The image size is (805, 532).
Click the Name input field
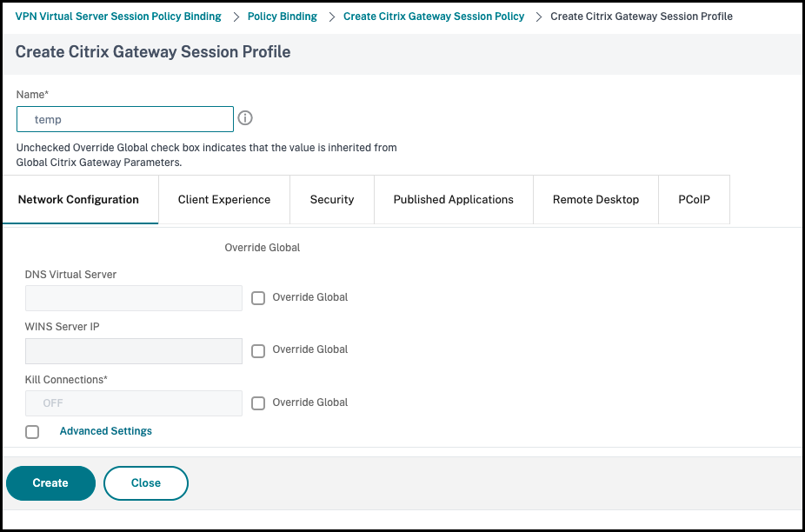tap(125, 119)
